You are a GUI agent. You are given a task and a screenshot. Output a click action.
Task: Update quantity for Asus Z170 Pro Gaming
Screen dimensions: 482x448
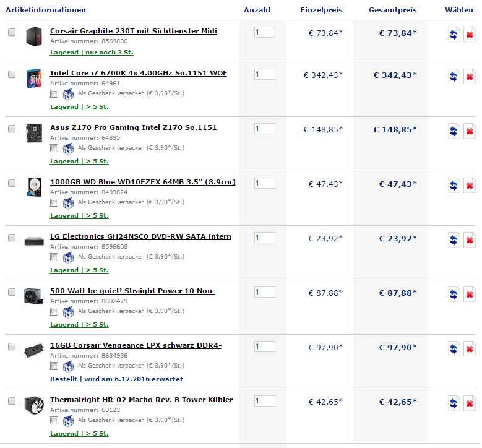click(x=454, y=131)
